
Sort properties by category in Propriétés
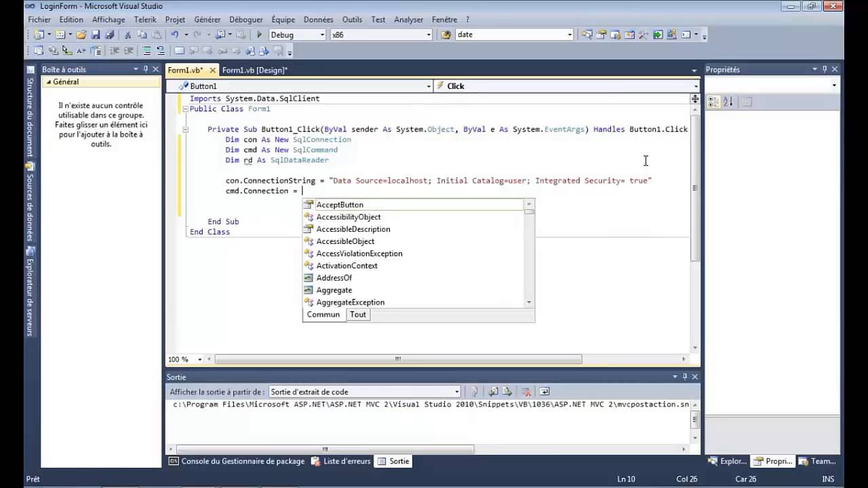pos(713,102)
